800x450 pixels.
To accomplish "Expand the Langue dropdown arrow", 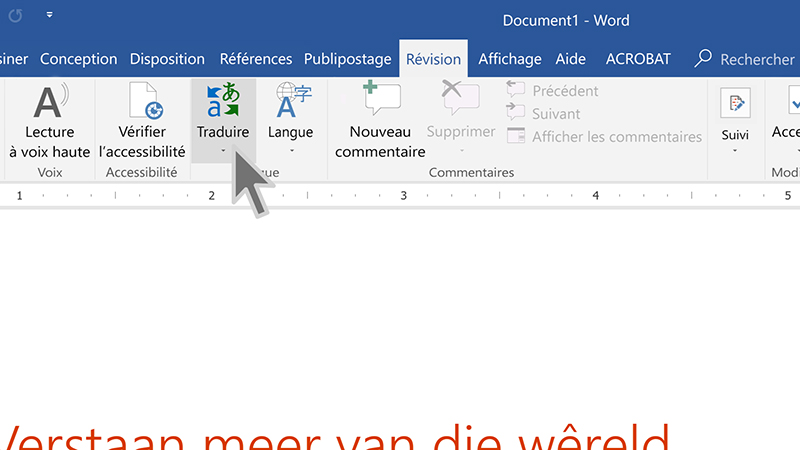I will [292, 151].
